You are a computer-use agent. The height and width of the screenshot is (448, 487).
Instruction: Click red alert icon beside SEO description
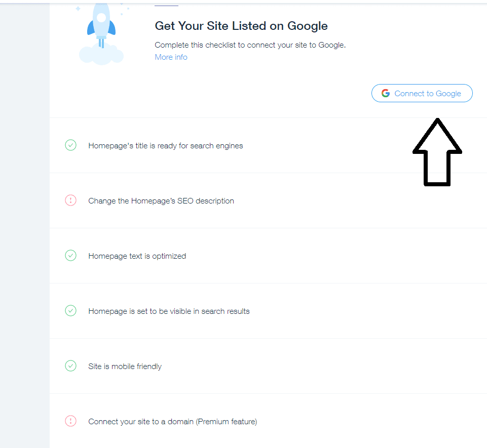pos(70,200)
